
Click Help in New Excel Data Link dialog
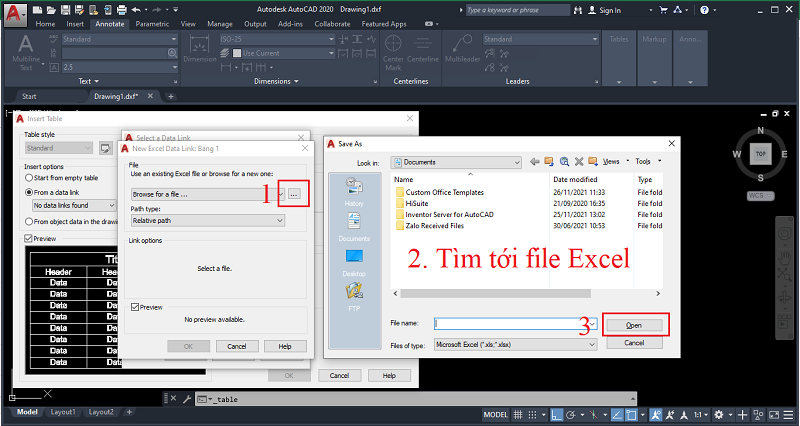(x=285, y=346)
